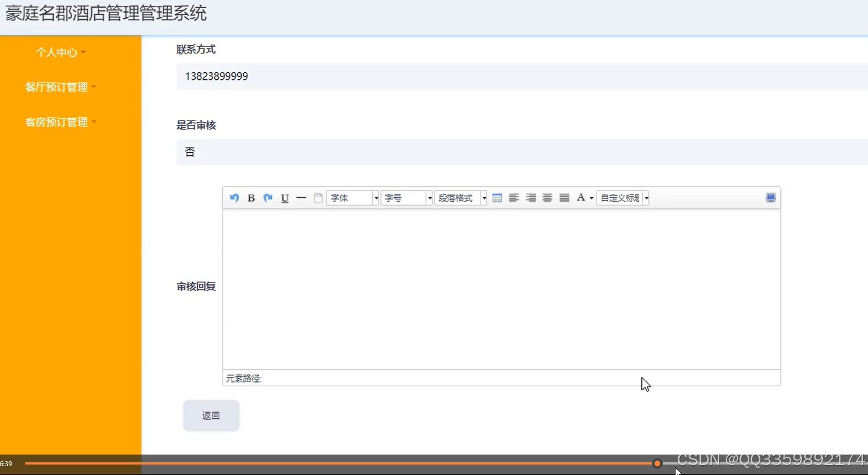This screenshot has height=475, width=868.
Task: Click the 是否审核 label
Action: click(196, 125)
